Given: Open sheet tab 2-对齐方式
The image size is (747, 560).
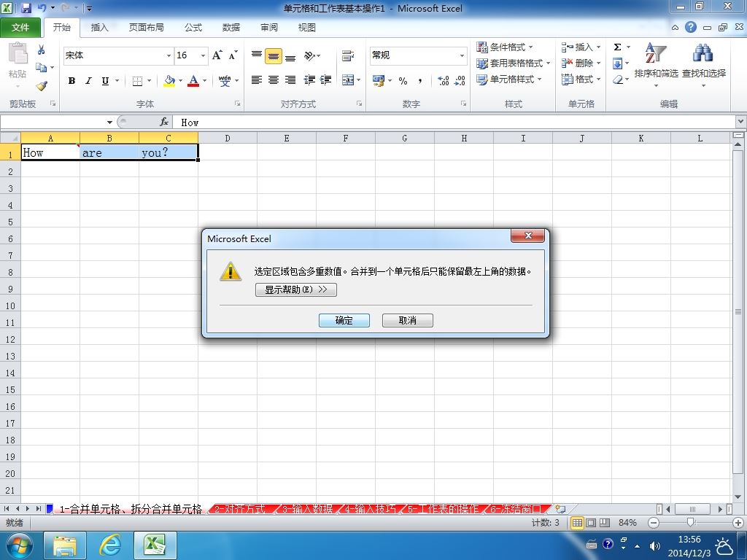Looking at the screenshot, I should [x=241, y=509].
